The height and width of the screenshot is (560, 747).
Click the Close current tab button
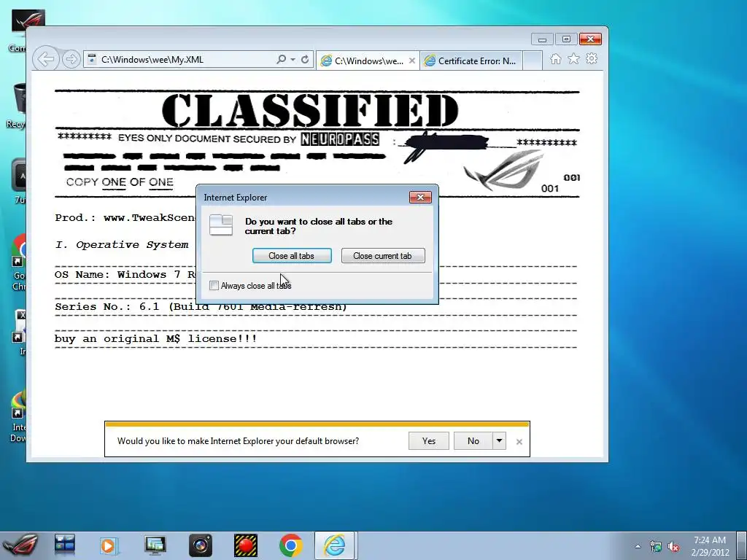[383, 256]
